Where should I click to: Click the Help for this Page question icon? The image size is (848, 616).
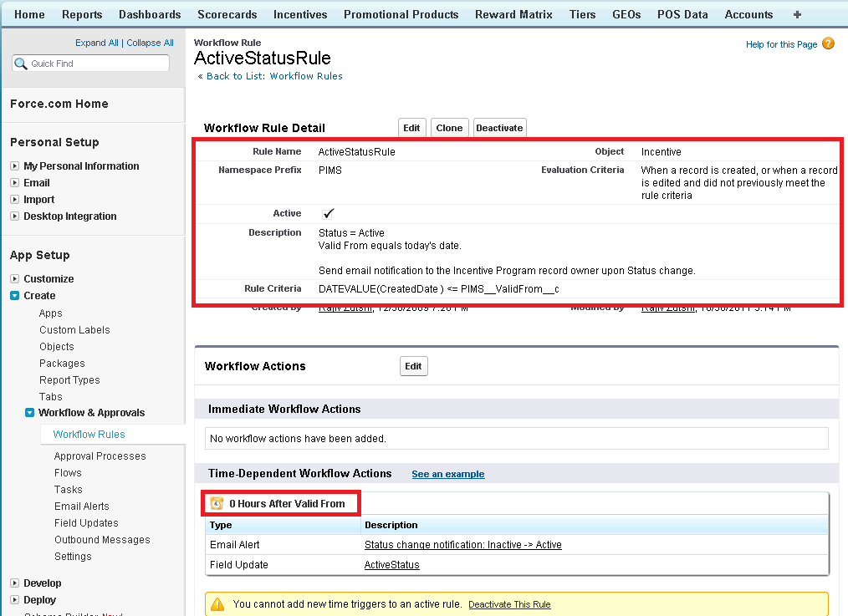pos(828,44)
